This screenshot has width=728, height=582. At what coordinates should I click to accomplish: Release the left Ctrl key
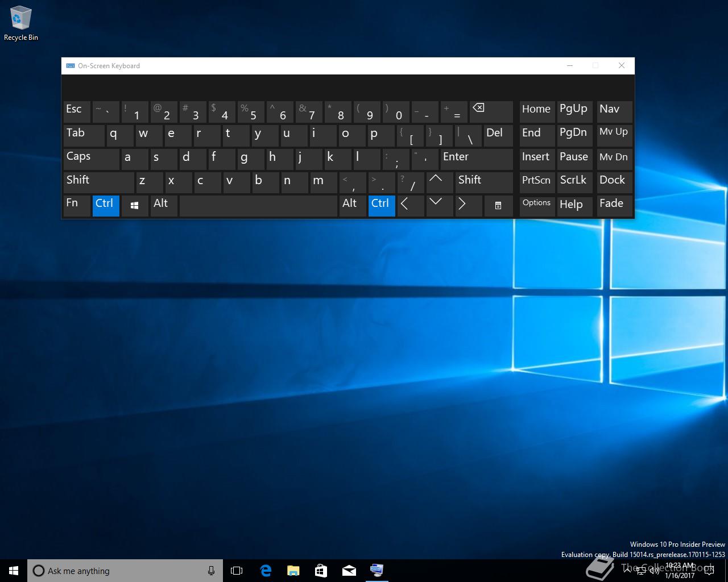pos(106,206)
